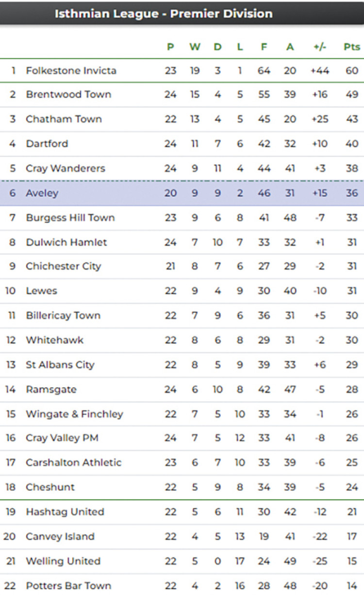Select Wingate & Finchley team name

(x=74, y=414)
